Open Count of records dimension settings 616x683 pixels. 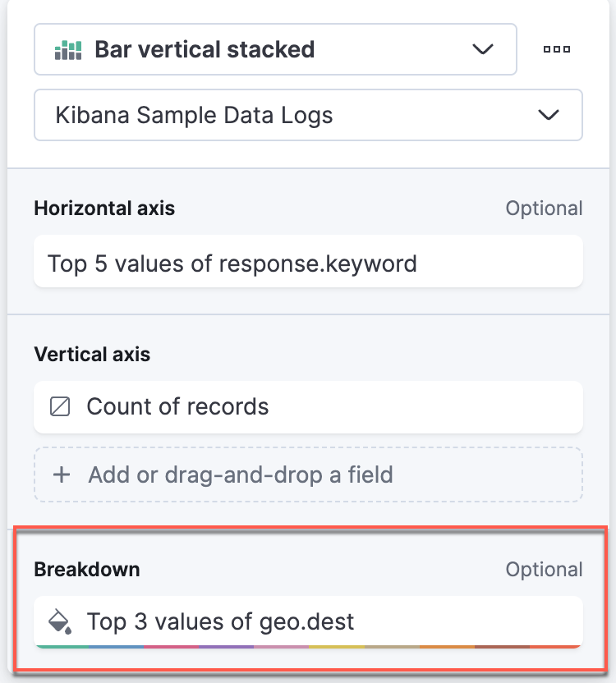(x=308, y=407)
